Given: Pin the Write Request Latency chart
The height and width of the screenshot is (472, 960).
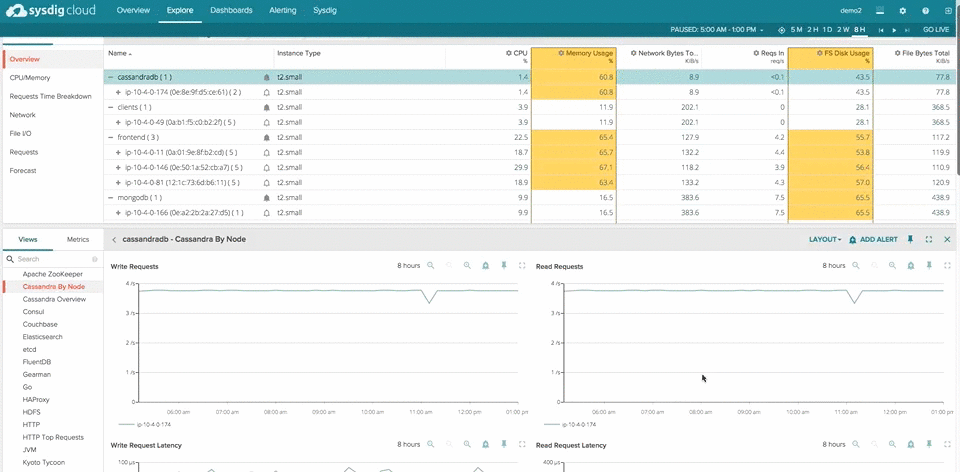Looking at the screenshot, I should [504, 445].
